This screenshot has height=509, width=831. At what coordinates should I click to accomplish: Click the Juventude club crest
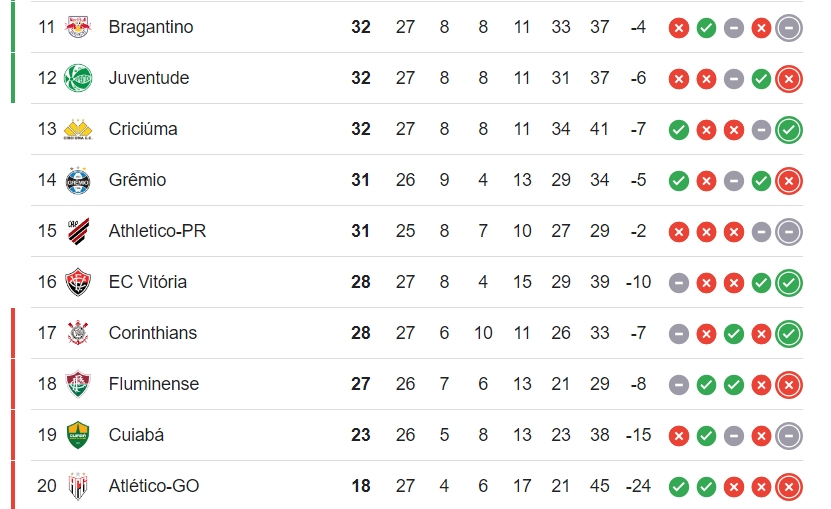coord(78,78)
